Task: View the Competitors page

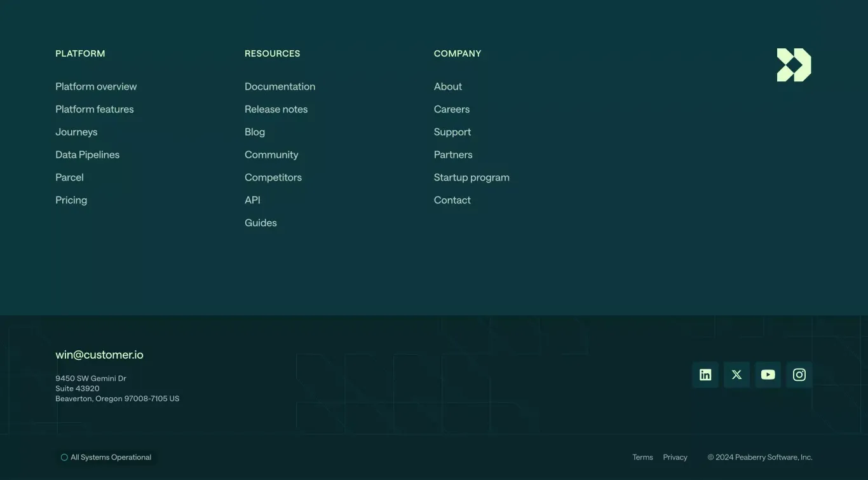Action: (x=273, y=177)
